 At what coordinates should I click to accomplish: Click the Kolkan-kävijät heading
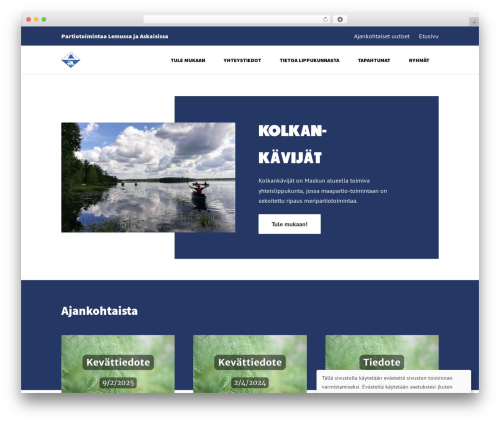[292, 144]
